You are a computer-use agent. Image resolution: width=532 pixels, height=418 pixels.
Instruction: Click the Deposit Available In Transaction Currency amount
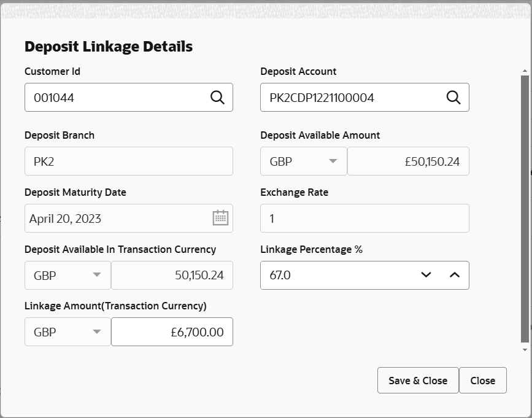coord(172,275)
